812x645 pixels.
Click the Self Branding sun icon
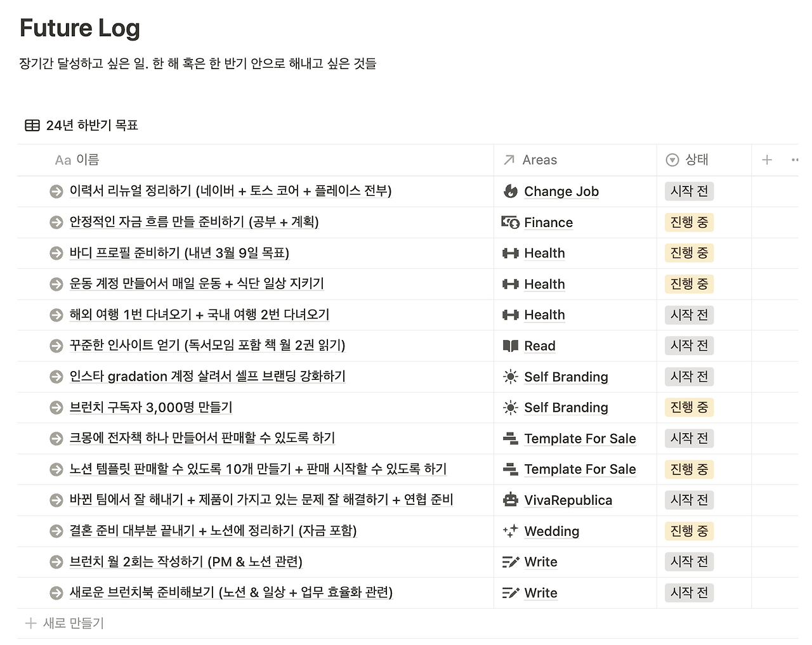pyautogui.click(x=510, y=376)
